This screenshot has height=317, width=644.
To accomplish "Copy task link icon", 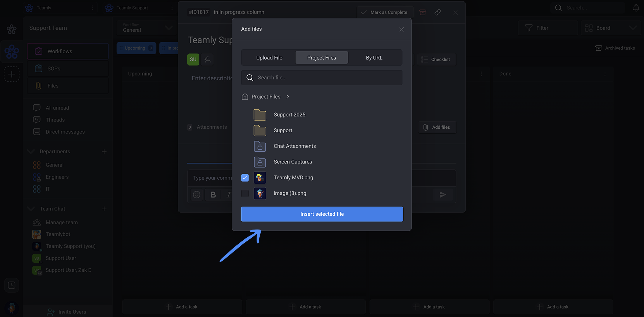I will (437, 12).
